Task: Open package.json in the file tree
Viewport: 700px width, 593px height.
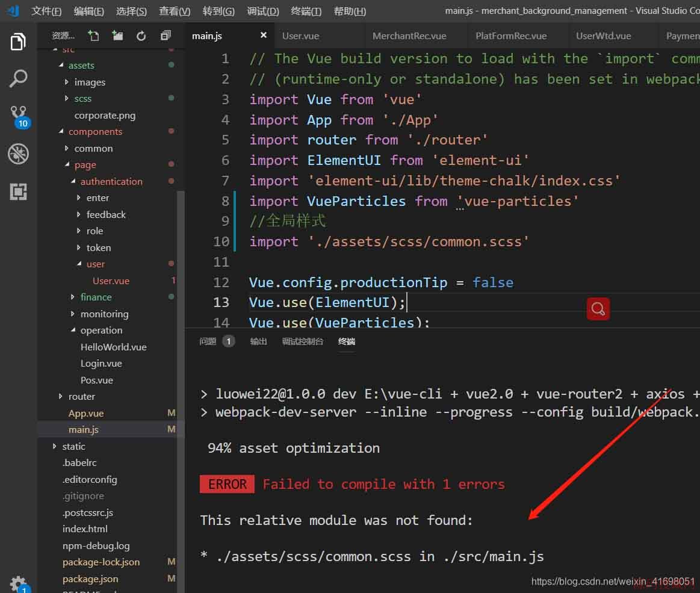Action: (90, 579)
